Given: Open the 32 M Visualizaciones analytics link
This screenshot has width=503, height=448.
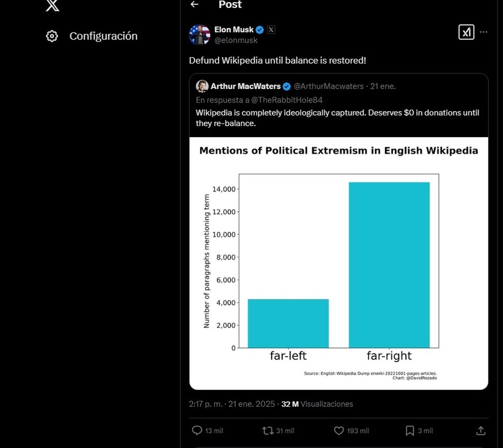Looking at the screenshot, I should coord(316,404).
